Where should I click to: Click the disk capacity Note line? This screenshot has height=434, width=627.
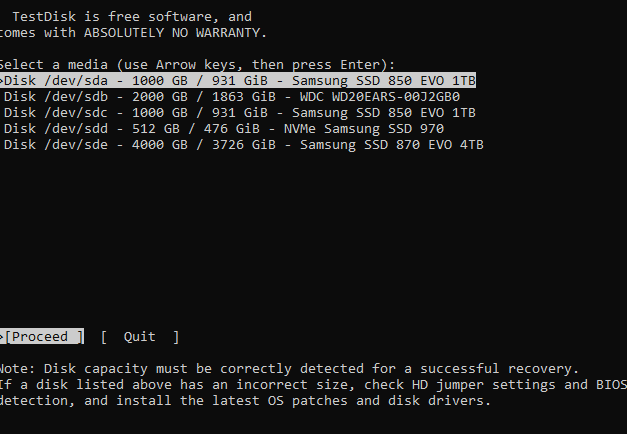tap(288, 368)
